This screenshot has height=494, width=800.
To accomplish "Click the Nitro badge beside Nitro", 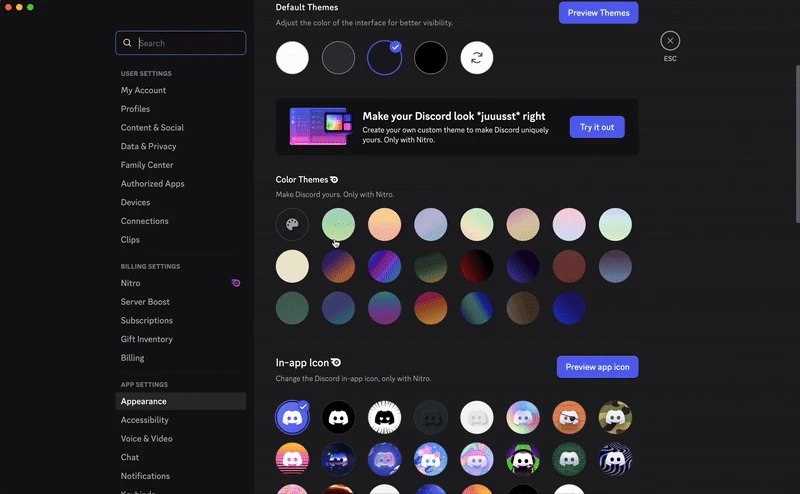I will (x=236, y=283).
